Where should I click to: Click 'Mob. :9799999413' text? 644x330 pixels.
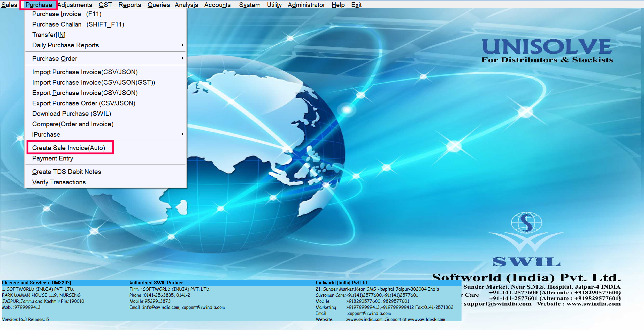[21, 308]
